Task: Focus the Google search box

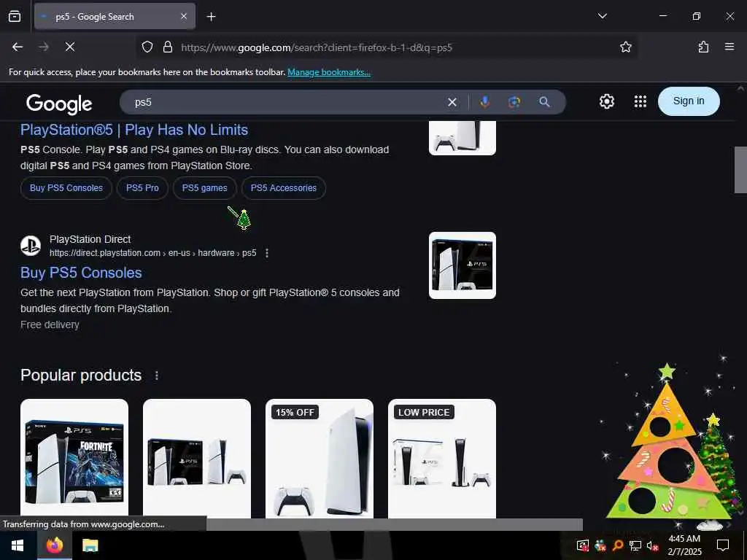Action: pyautogui.click(x=286, y=102)
